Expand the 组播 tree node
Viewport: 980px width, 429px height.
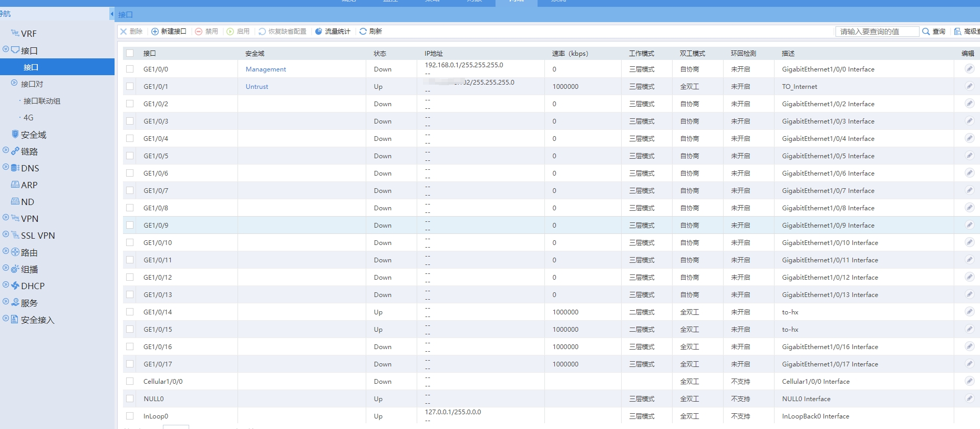click(6, 268)
